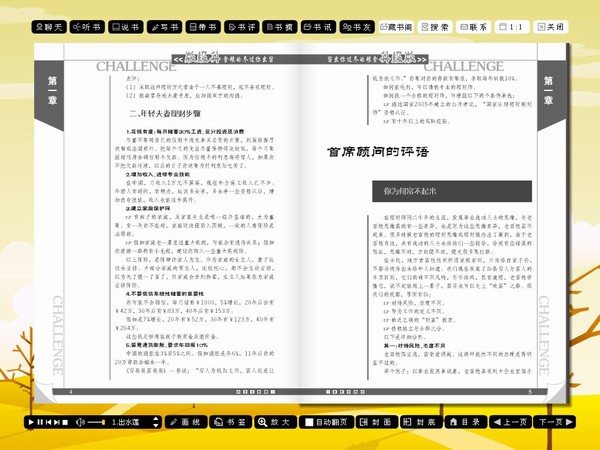Open the 书讯 book news section

click(x=319, y=27)
